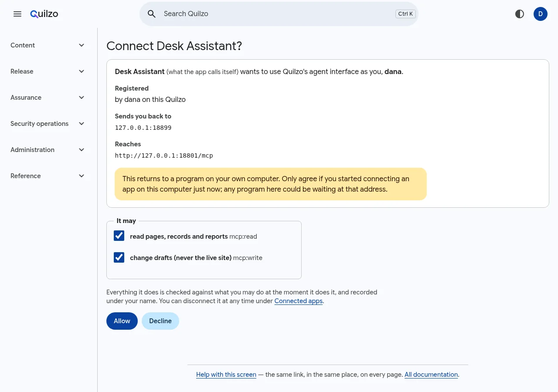Open Help with this screen link
Image resolution: width=558 pixels, height=392 pixels.
[x=226, y=375]
